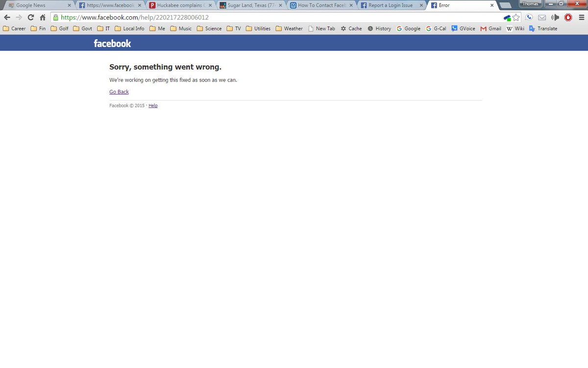Bookmark this page with the star icon

click(516, 17)
